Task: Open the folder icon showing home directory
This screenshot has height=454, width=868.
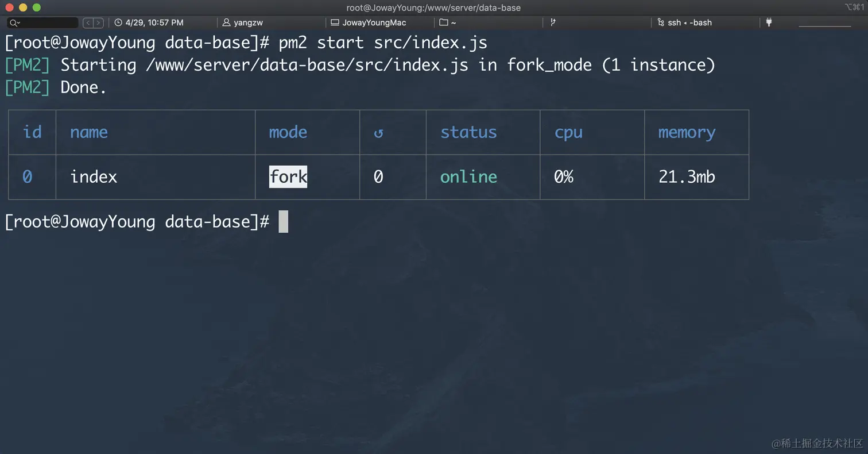Action: (443, 23)
